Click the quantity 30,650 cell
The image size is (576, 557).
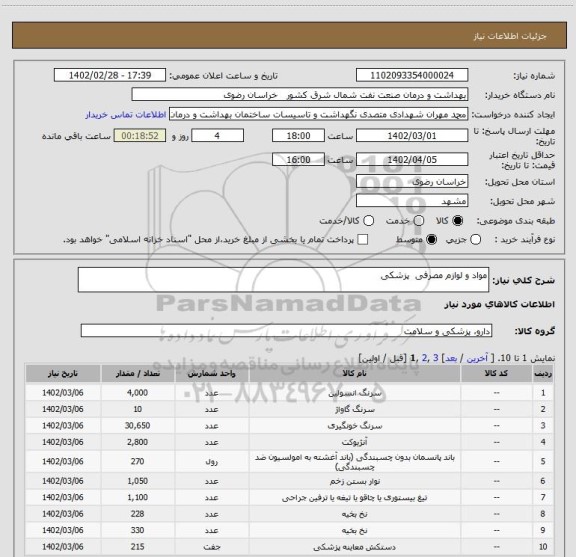tap(137, 426)
